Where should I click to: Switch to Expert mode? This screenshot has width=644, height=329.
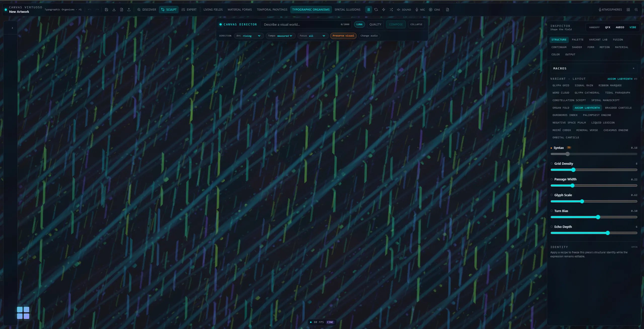pyautogui.click(x=189, y=10)
